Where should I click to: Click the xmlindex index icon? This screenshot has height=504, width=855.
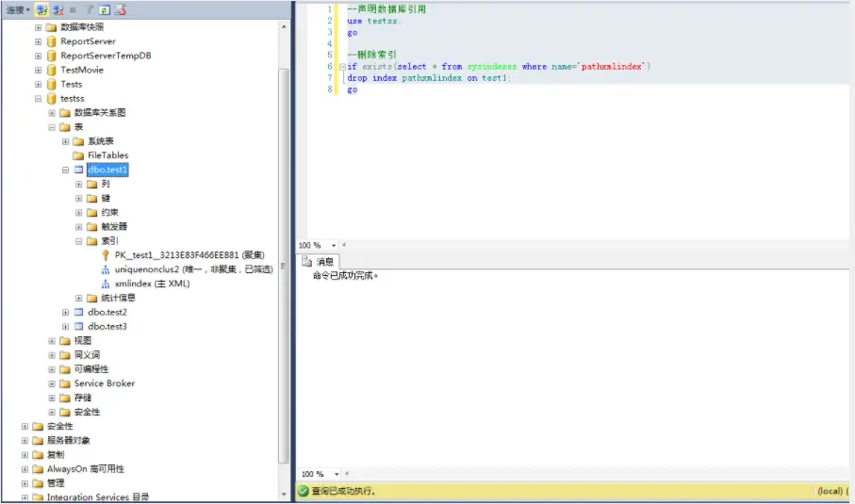tap(106, 284)
